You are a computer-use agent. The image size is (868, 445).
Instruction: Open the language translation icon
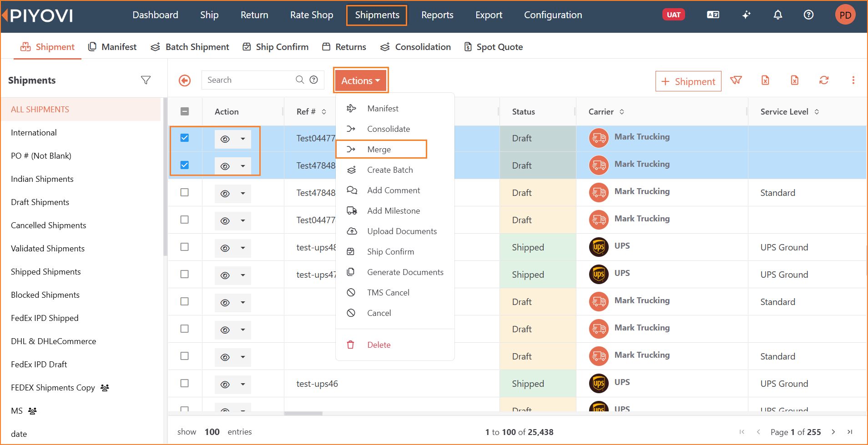click(713, 15)
